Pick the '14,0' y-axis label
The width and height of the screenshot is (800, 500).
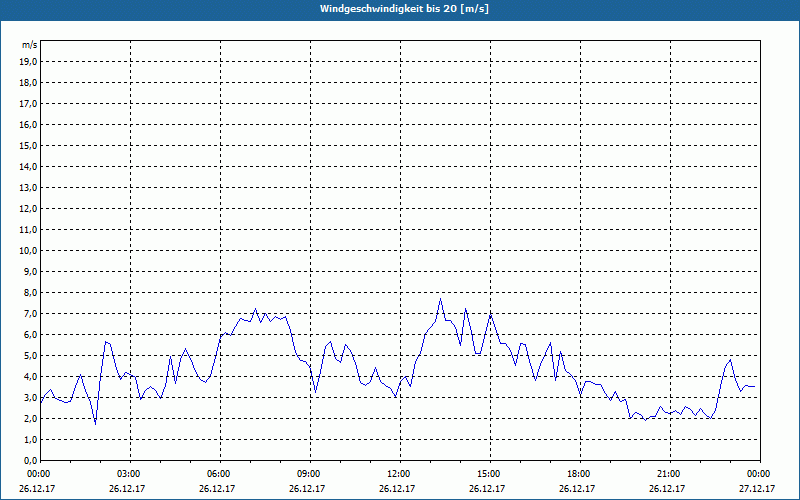pyautogui.click(x=28, y=166)
